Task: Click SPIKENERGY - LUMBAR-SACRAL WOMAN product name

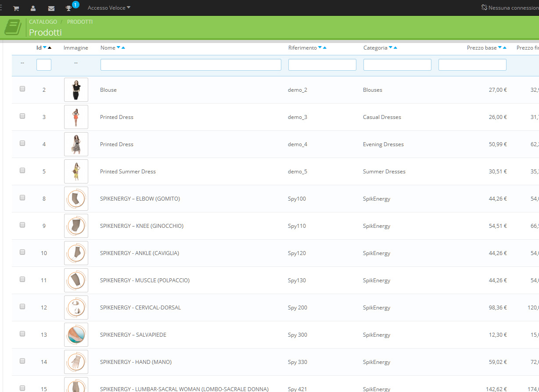Action: coord(184,389)
